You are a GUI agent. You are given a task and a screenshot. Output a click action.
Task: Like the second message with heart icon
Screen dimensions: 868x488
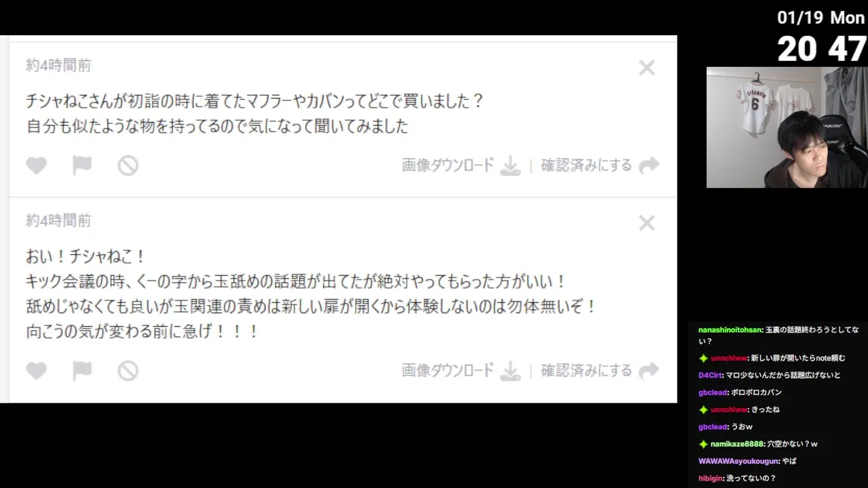37,371
